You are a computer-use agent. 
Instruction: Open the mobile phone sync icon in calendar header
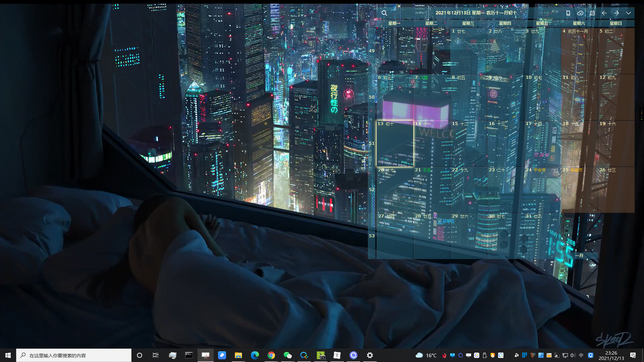[x=568, y=13]
